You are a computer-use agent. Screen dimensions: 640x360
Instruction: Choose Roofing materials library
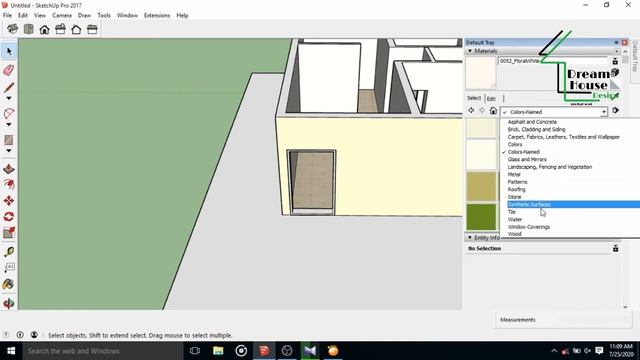tap(516, 189)
